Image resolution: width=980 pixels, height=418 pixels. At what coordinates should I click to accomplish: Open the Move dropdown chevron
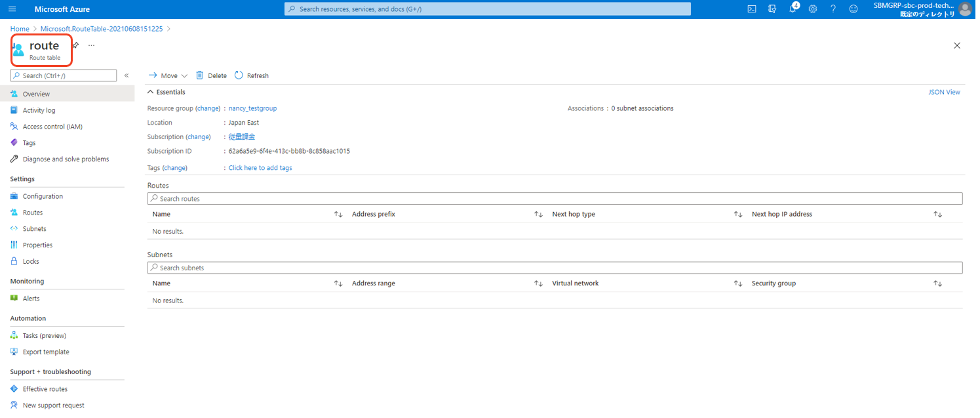(184, 76)
